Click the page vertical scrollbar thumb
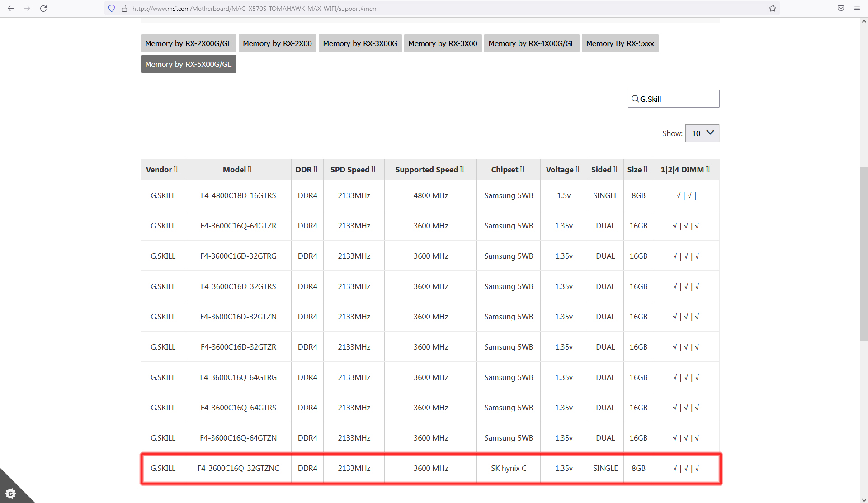The width and height of the screenshot is (868, 503). [x=864, y=253]
